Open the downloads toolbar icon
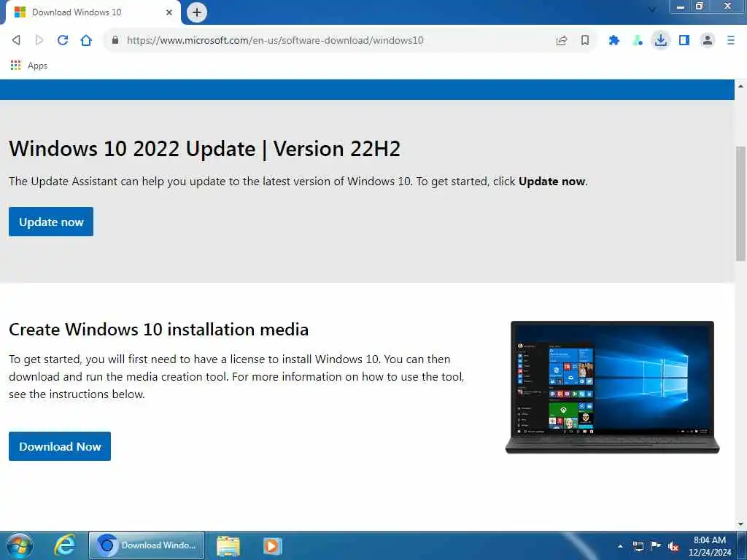747x560 pixels. coord(661,41)
